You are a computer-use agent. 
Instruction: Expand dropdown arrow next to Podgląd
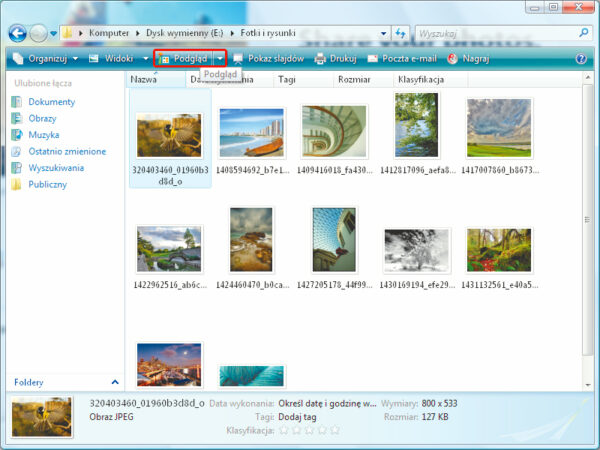tap(220, 59)
